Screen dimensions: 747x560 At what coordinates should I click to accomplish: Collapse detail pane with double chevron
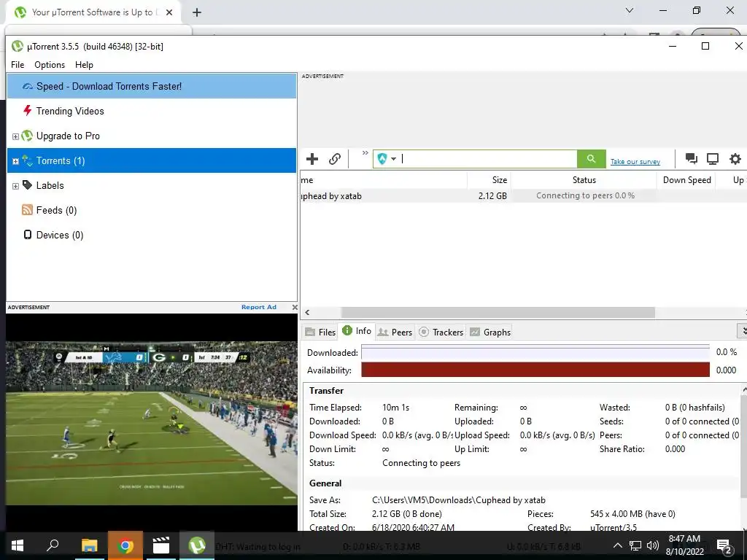pyautogui.click(x=742, y=331)
